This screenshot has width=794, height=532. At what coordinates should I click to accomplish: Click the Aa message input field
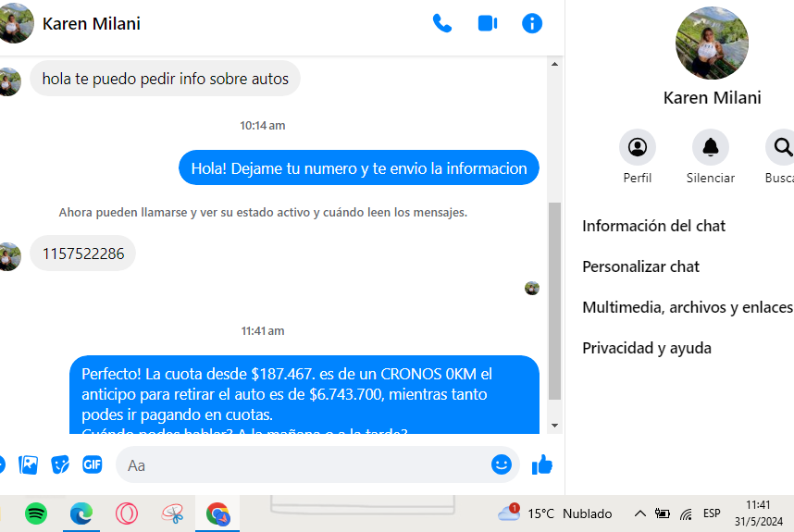coord(302,464)
